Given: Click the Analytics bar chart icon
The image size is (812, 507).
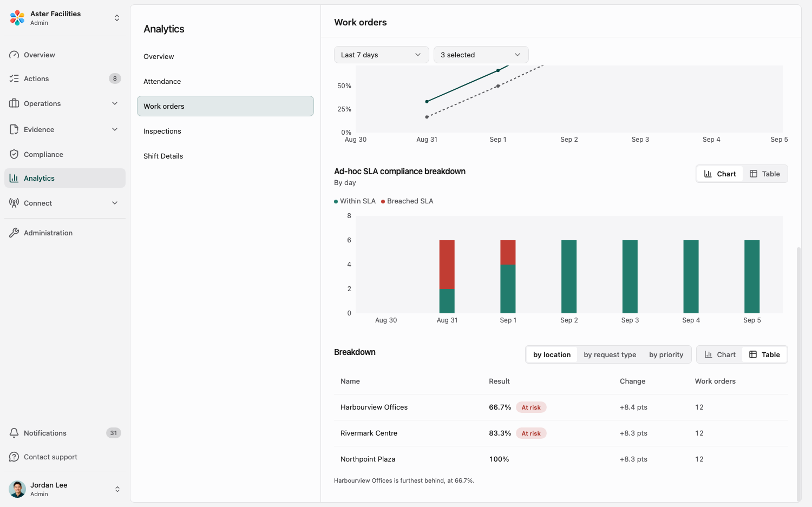Looking at the screenshot, I should coord(14,178).
